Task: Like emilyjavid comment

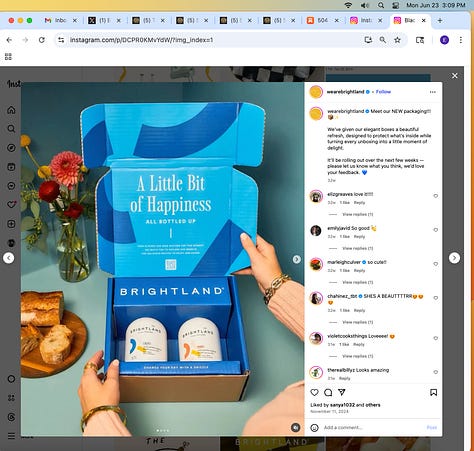Action: tap(435, 230)
